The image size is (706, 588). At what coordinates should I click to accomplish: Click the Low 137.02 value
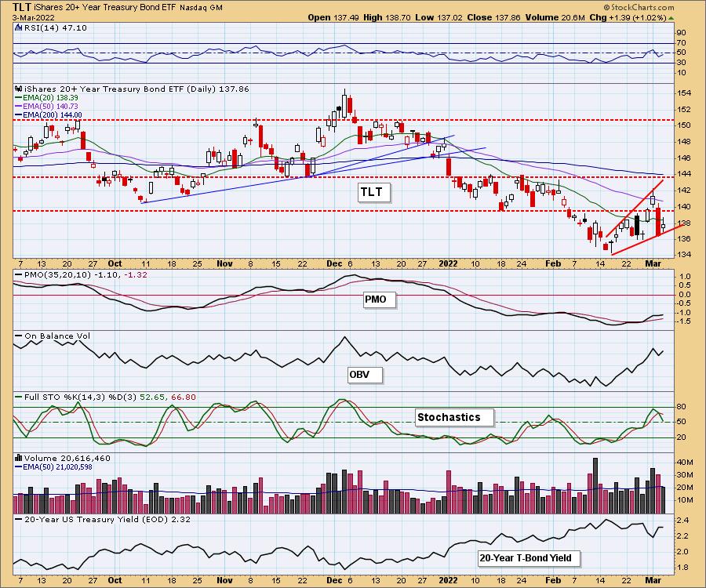tap(439, 17)
